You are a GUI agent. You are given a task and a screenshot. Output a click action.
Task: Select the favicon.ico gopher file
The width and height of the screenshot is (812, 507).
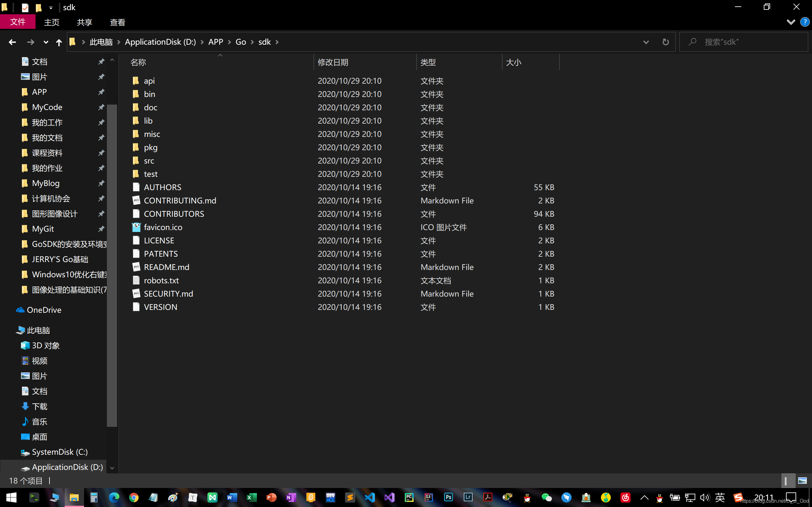pos(163,227)
